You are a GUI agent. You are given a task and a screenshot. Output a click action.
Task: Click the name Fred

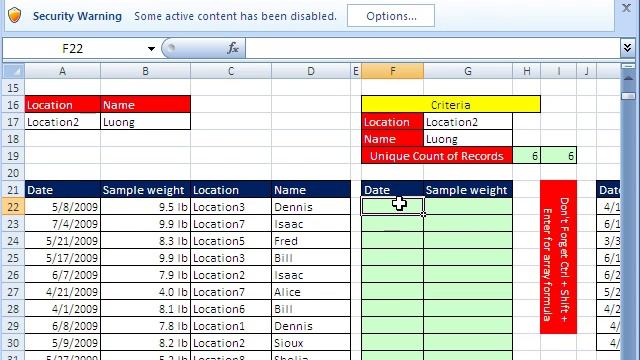coord(311,241)
